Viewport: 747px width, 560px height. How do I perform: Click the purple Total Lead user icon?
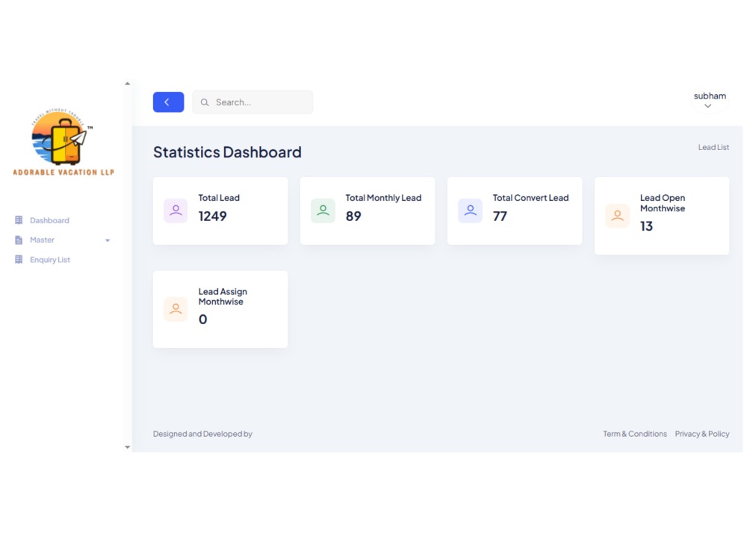[176, 211]
